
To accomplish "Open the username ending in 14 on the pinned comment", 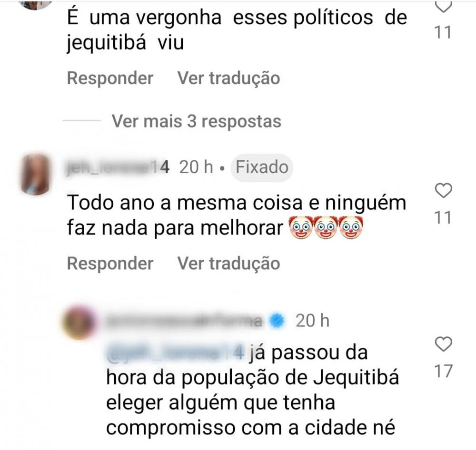I will coord(118,167).
